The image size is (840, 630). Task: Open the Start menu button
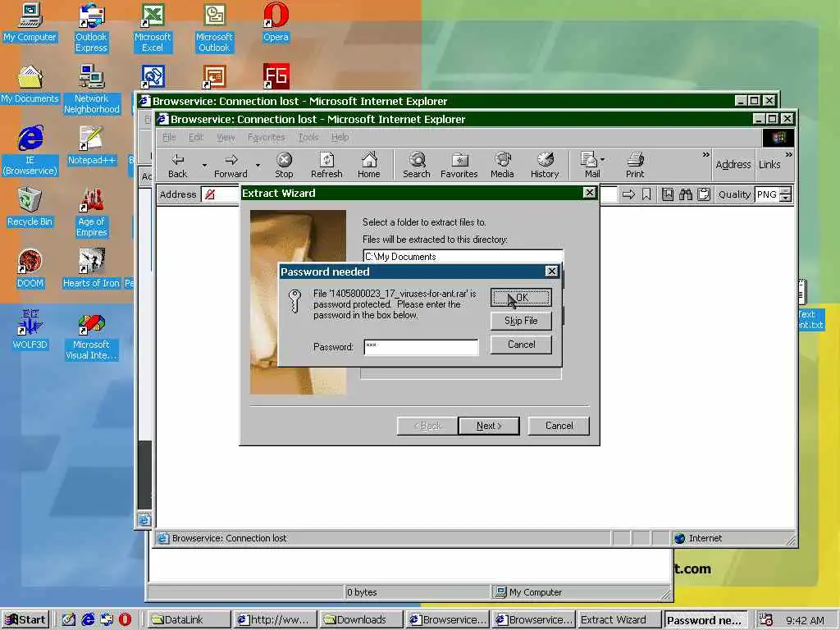[25, 619]
